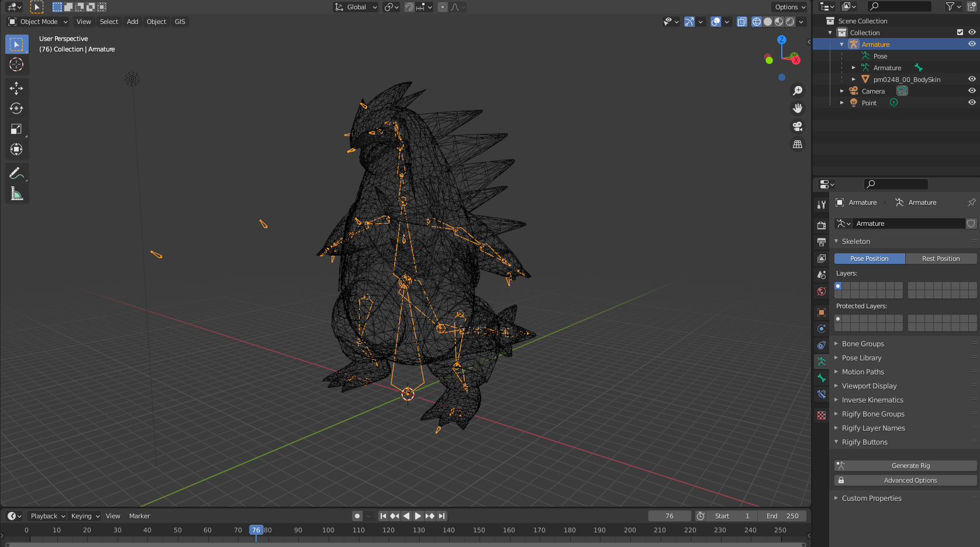This screenshot has width=980, height=547.
Task: Open the Render properties tab
Action: pyautogui.click(x=822, y=225)
